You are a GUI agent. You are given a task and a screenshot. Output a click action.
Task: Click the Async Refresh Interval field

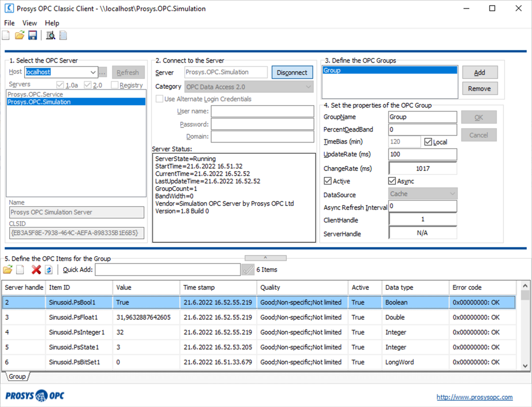click(x=423, y=206)
